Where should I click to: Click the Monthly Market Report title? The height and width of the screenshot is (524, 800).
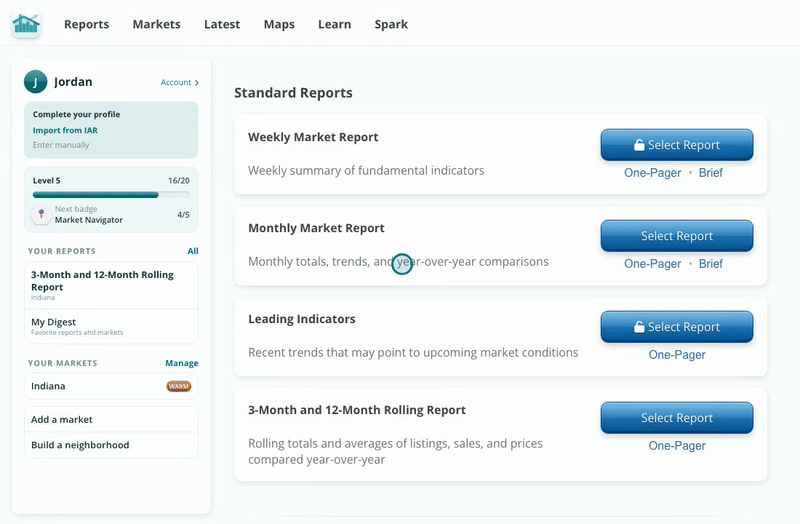click(x=316, y=228)
